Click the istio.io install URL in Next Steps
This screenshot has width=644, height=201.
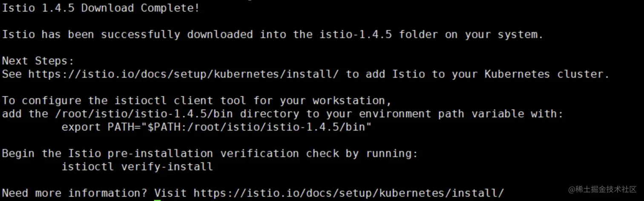(x=183, y=74)
